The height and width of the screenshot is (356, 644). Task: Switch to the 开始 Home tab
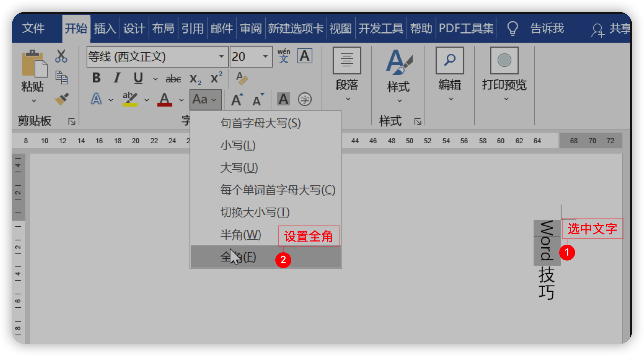76,28
